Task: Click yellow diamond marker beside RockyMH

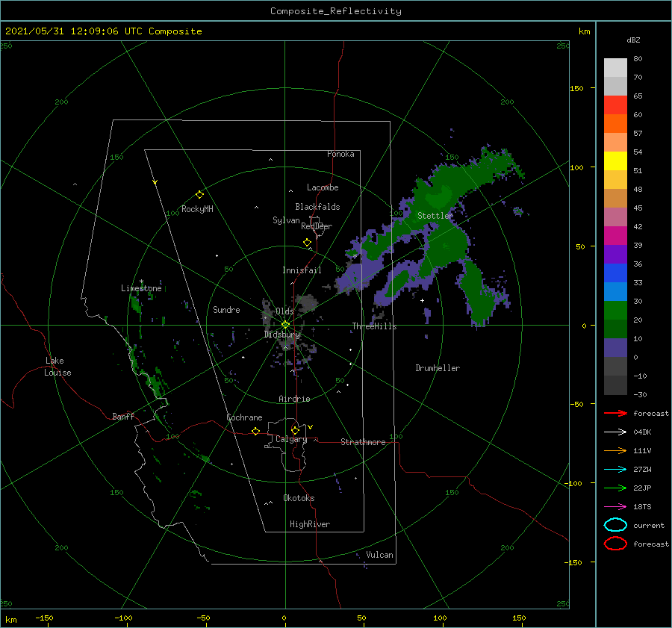Action: [199, 195]
